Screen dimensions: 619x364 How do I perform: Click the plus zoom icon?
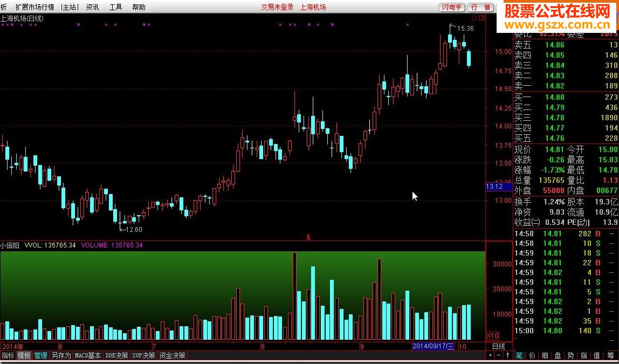pos(490,356)
